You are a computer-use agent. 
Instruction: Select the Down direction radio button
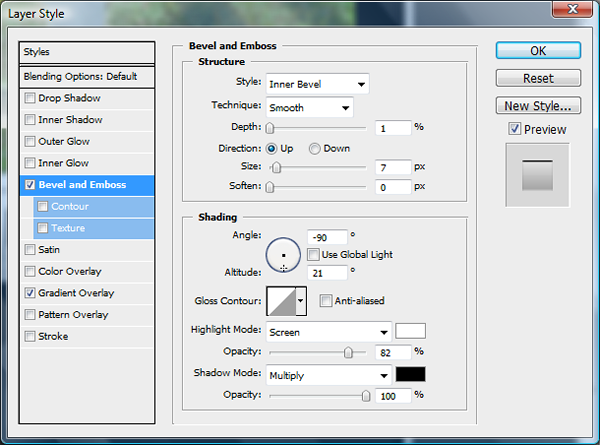click(x=315, y=148)
